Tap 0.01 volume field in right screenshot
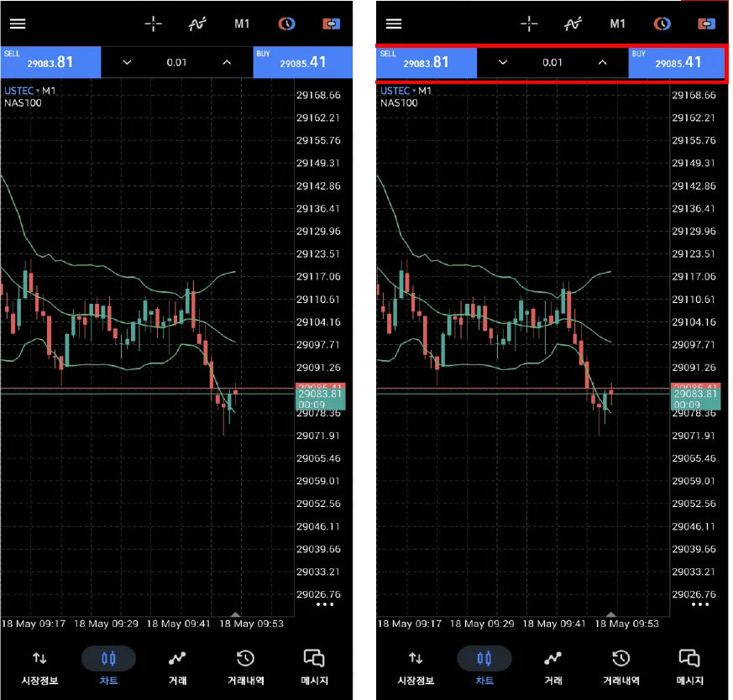 tap(552, 62)
